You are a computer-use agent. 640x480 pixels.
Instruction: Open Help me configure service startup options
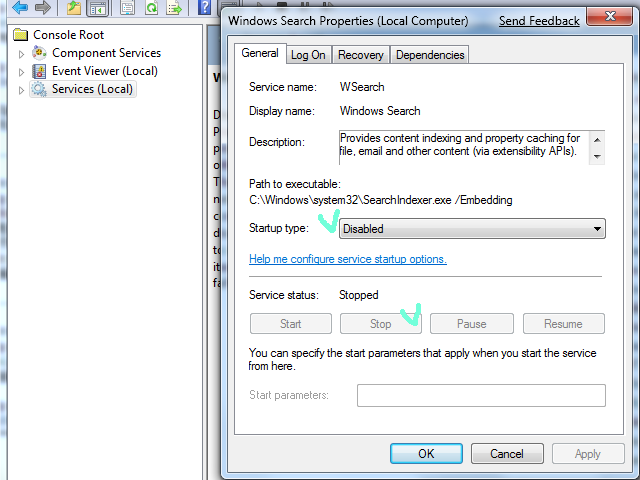348,259
